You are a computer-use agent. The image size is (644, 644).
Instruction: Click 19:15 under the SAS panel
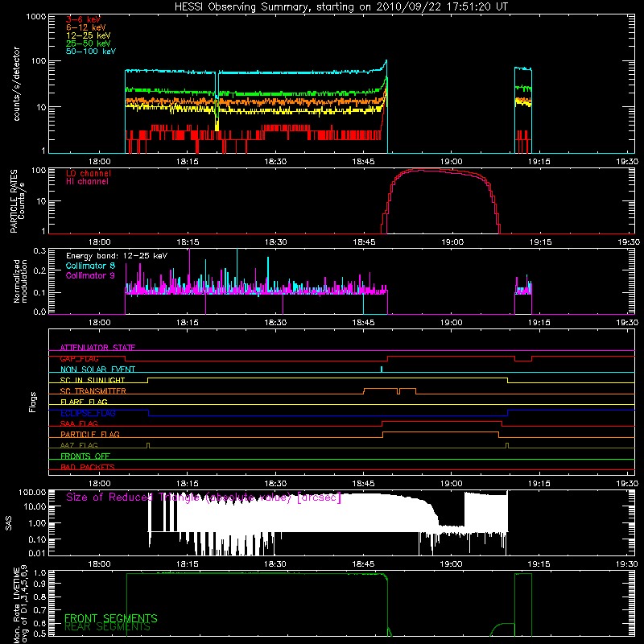(x=539, y=564)
